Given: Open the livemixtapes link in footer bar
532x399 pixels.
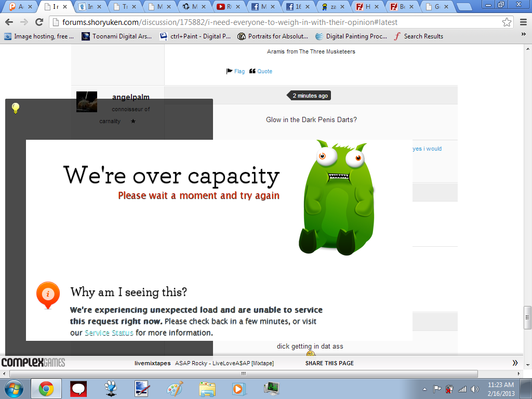Looking at the screenshot, I should click(x=152, y=363).
